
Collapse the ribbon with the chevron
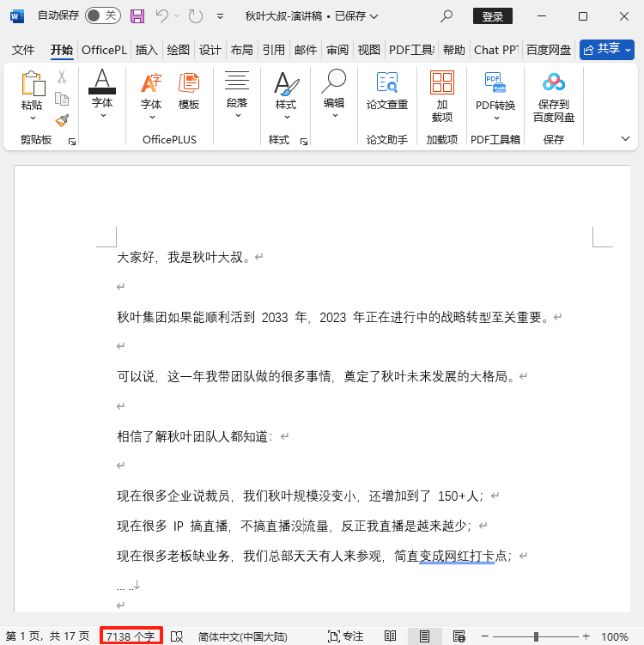coord(625,139)
